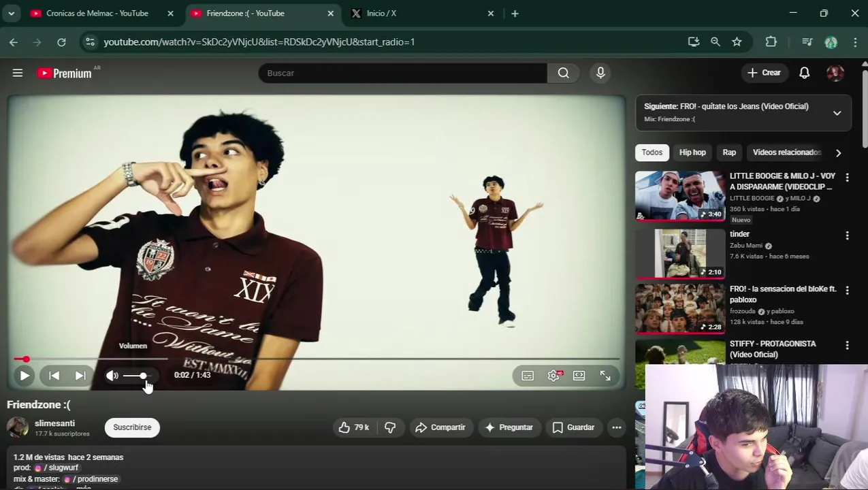The image size is (868, 490).
Task: Save the video with Guardar
Action: coord(573,427)
